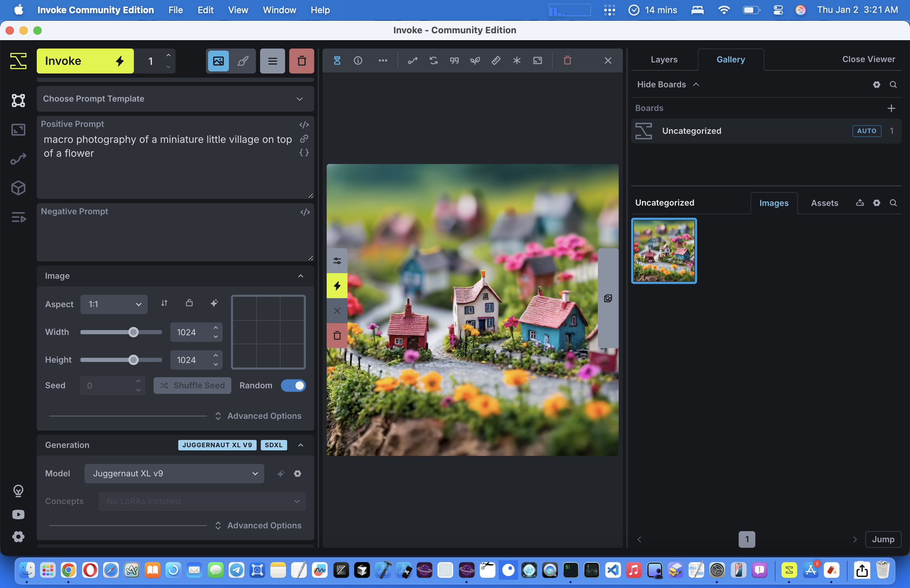The height and width of the screenshot is (588, 910).
Task: Click the red delete image icon in viewer toolbar
Action: [x=567, y=60]
